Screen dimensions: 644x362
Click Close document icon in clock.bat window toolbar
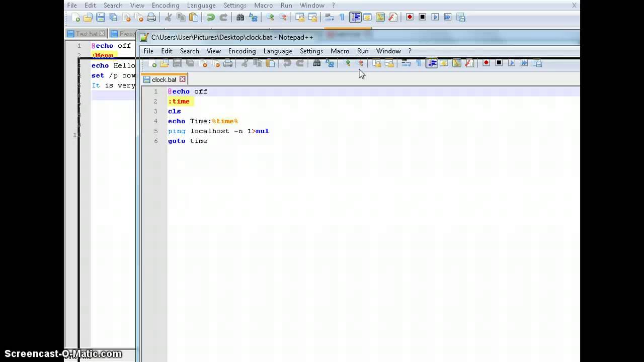pos(203,63)
